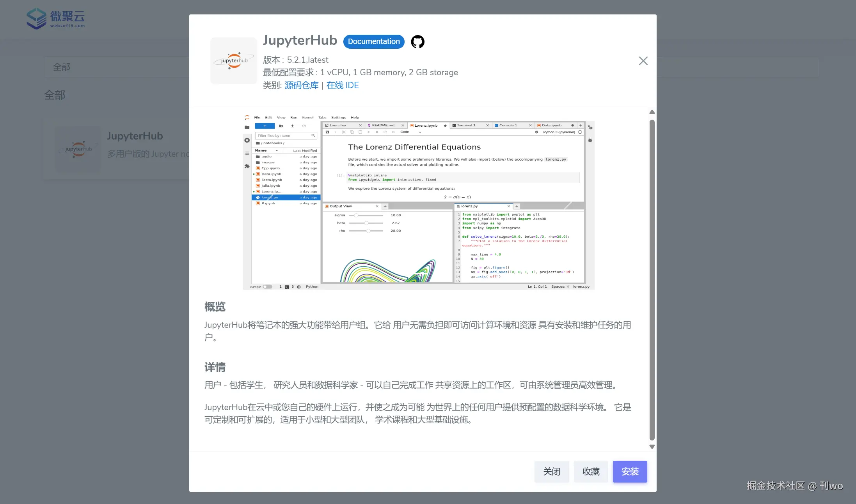Open the 源码仓库 category link
The image size is (856, 504).
pos(301,85)
